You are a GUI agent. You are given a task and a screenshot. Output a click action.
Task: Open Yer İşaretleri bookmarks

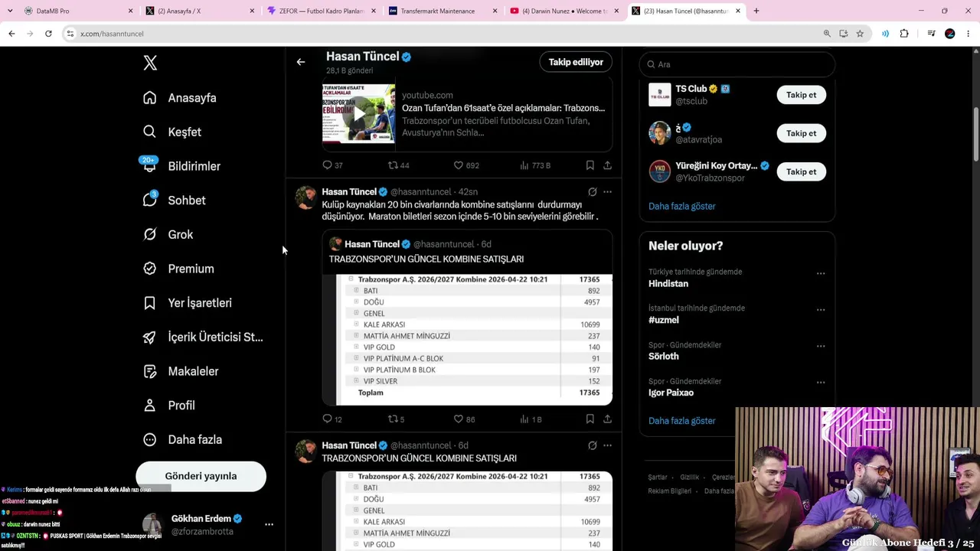(188, 303)
